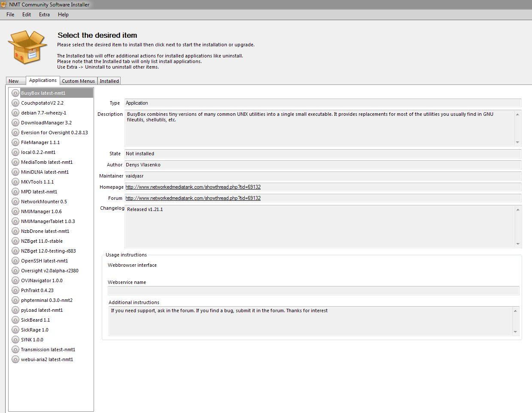Click the disc icon for NZBget 12.0-testing-r883
The height and width of the screenshot is (413, 532).
click(15, 251)
